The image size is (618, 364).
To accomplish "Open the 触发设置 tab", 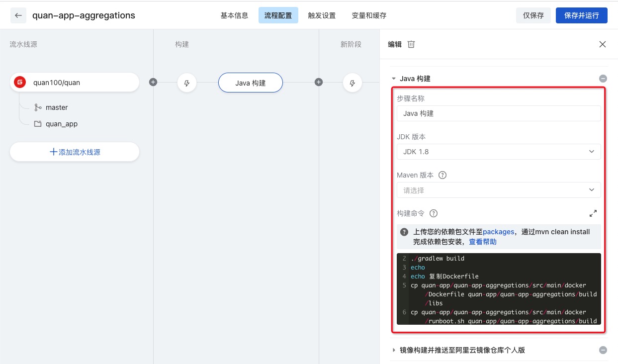I will pos(322,15).
